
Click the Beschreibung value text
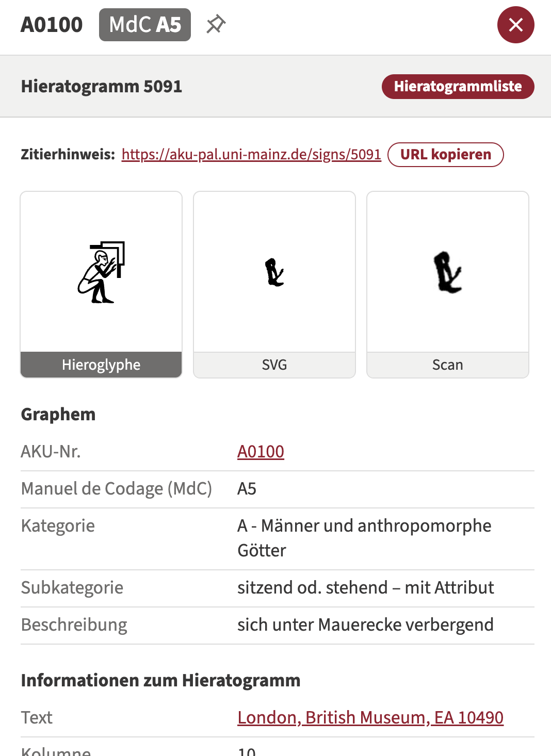(365, 624)
